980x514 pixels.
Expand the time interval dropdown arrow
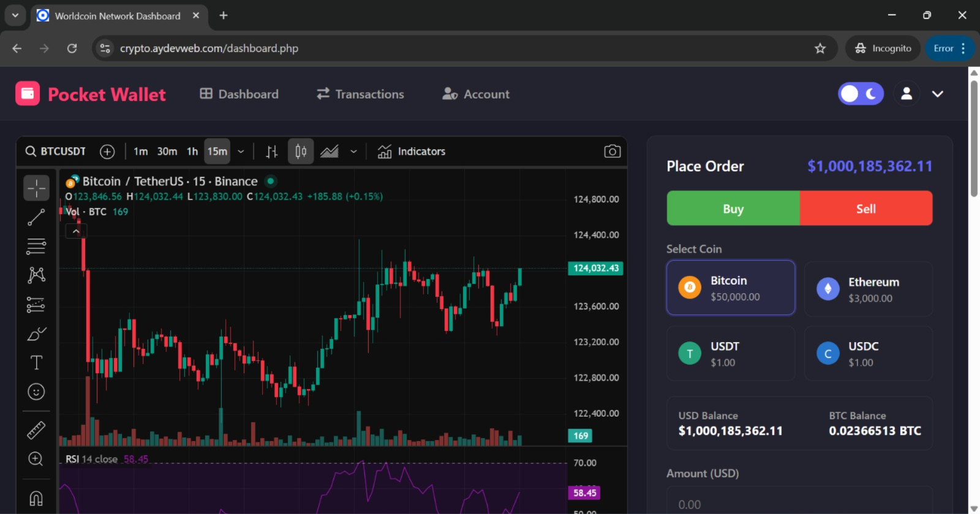(241, 151)
